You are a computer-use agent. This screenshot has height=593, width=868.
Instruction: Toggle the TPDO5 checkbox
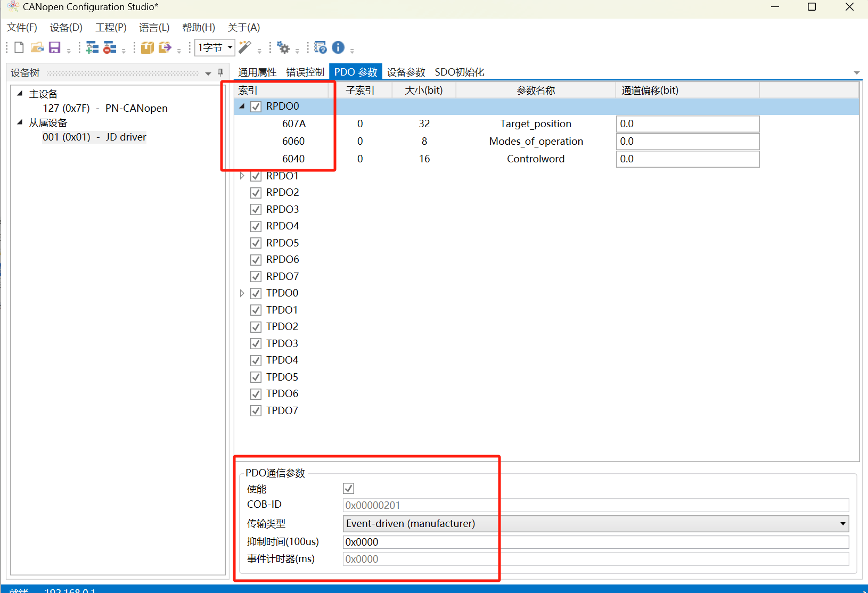tap(256, 377)
